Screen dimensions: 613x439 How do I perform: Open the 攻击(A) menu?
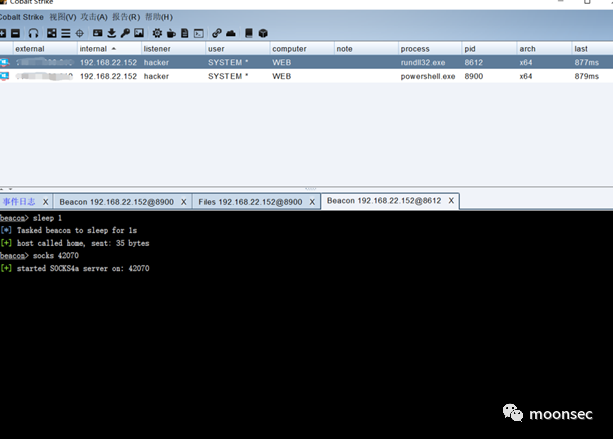click(x=94, y=17)
